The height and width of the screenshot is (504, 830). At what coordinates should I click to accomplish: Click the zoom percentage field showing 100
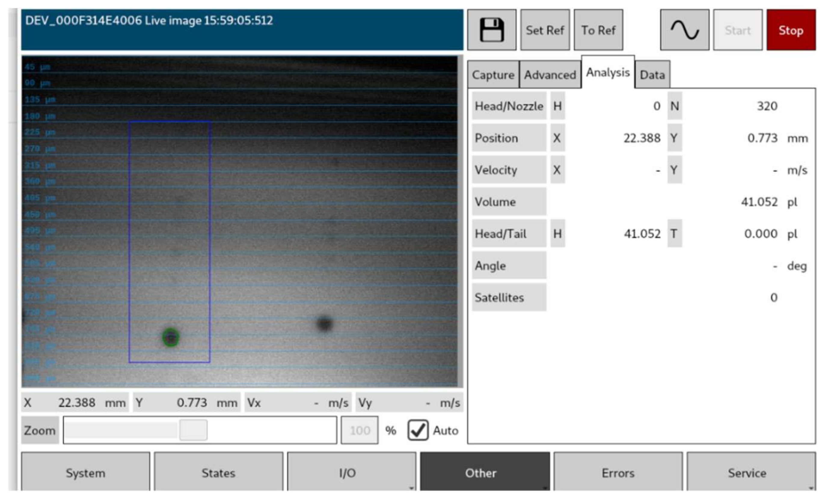coord(359,430)
